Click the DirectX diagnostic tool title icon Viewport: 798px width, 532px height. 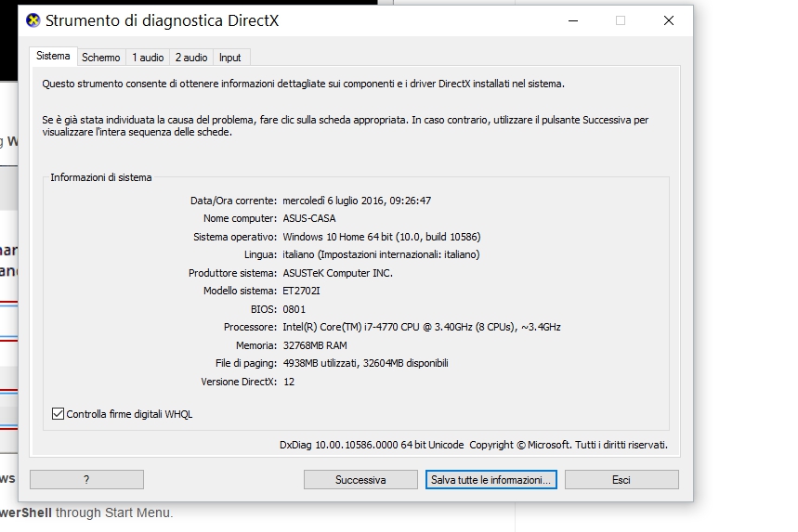pos(33,20)
